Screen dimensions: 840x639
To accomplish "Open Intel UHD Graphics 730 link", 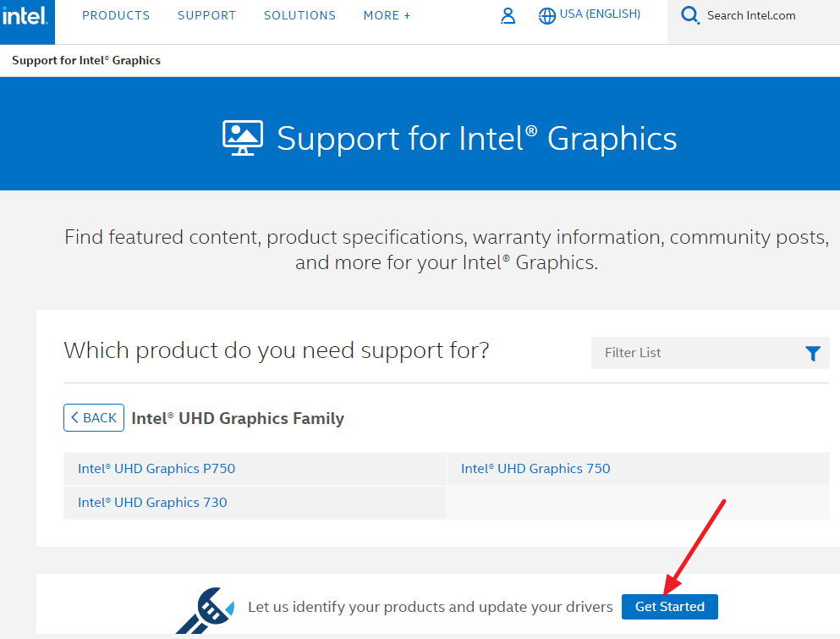I will (152, 502).
